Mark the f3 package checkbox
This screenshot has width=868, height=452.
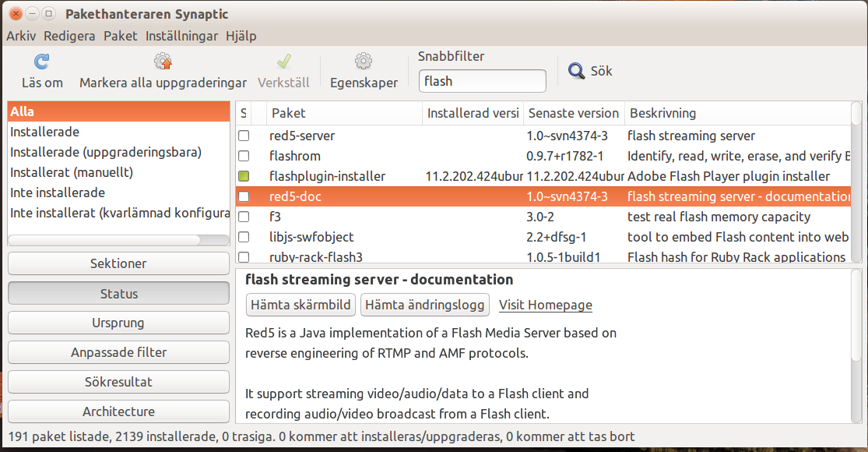coord(244,217)
